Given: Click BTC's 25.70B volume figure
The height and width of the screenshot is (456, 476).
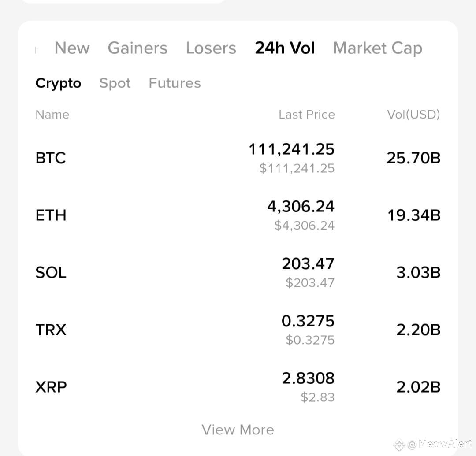Looking at the screenshot, I should 413,158.
